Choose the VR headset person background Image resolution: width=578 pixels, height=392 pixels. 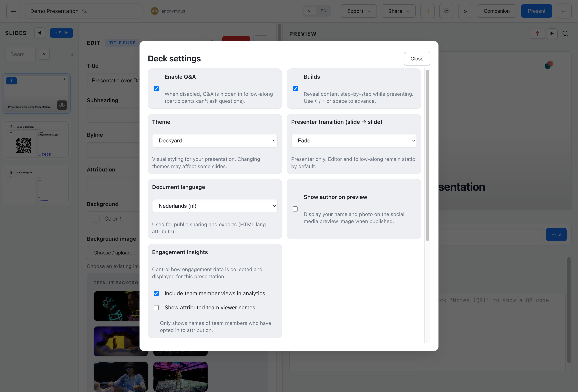(x=121, y=377)
